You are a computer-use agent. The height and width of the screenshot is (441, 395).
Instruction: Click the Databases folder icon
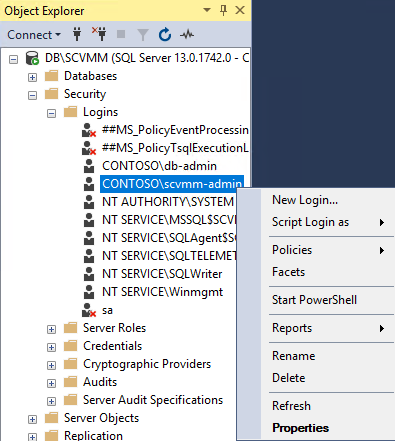coord(51,76)
